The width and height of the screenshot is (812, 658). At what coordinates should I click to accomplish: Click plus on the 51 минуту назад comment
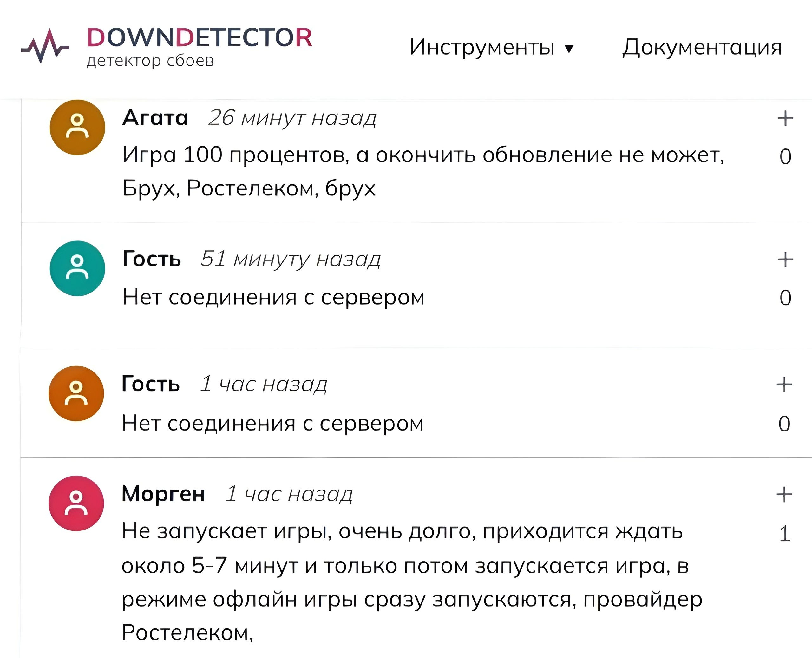coord(785,260)
